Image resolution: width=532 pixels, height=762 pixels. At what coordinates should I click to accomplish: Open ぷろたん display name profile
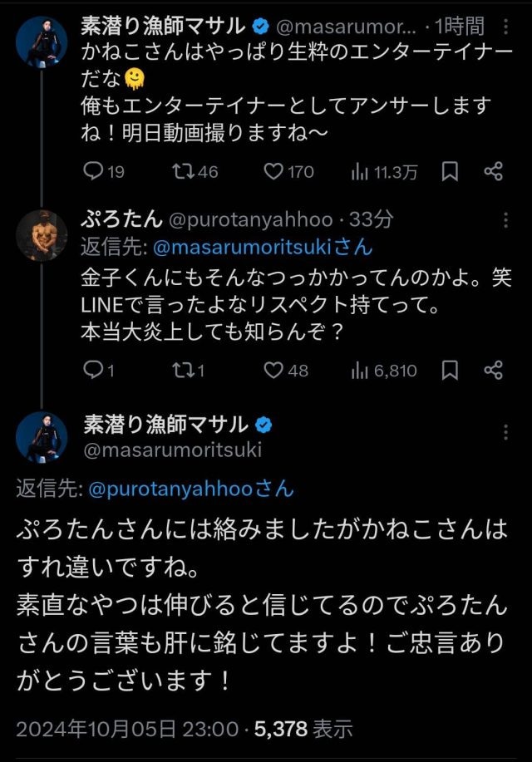pos(121,219)
